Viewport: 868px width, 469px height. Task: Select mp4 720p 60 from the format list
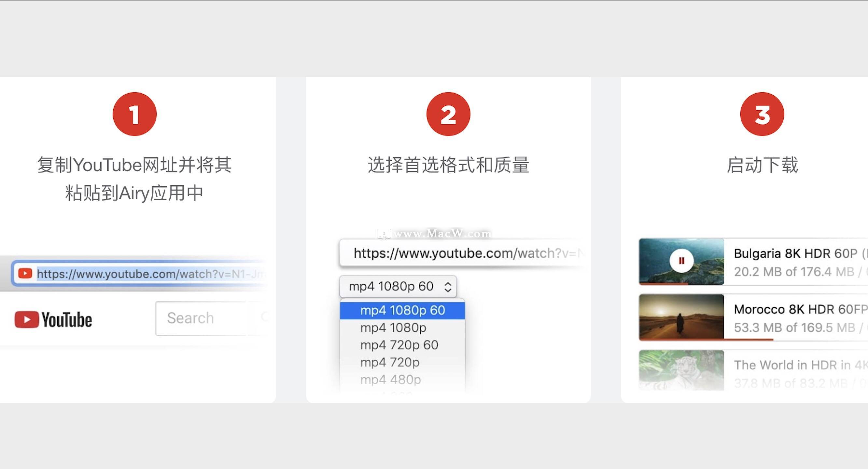pyautogui.click(x=399, y=344)
